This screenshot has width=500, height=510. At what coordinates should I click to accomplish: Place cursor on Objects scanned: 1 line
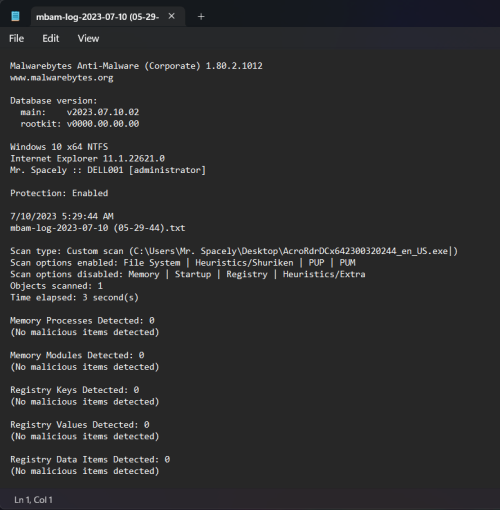click(x=56, y=286)
